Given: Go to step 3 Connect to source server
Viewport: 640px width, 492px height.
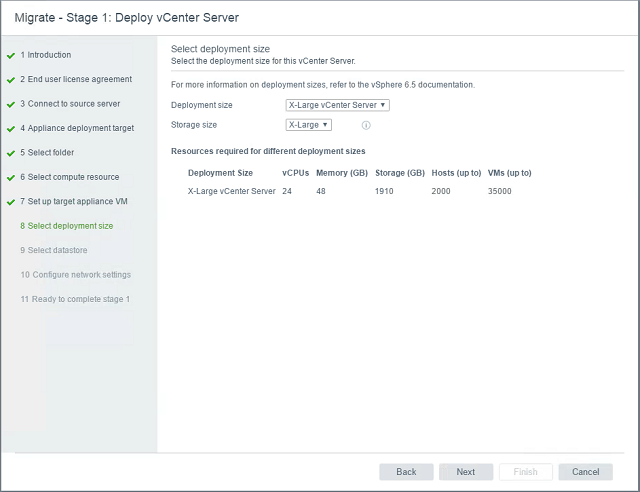Looking at the screenshot, I should pyautogui.click(x=70, y=104).
